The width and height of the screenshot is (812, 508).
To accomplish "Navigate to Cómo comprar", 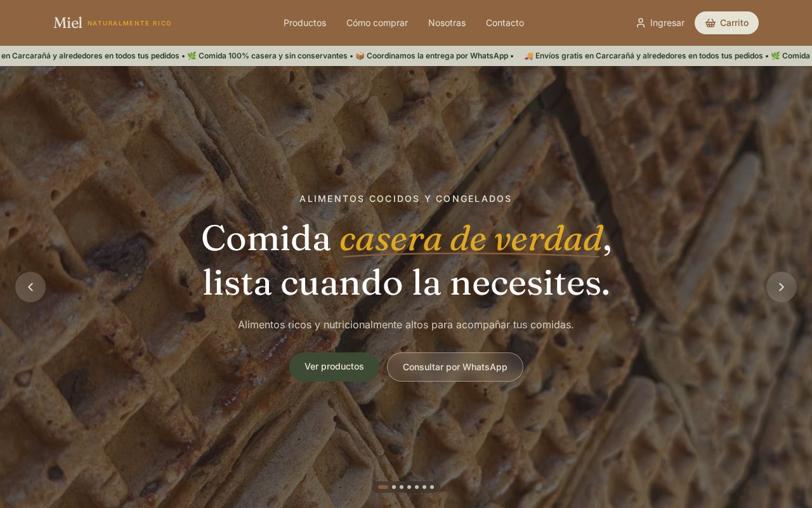I will (377, 23).
